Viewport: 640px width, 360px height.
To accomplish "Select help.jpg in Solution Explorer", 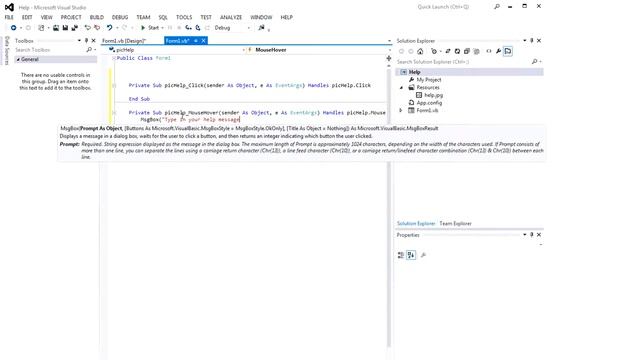I will tap(433, 95).
